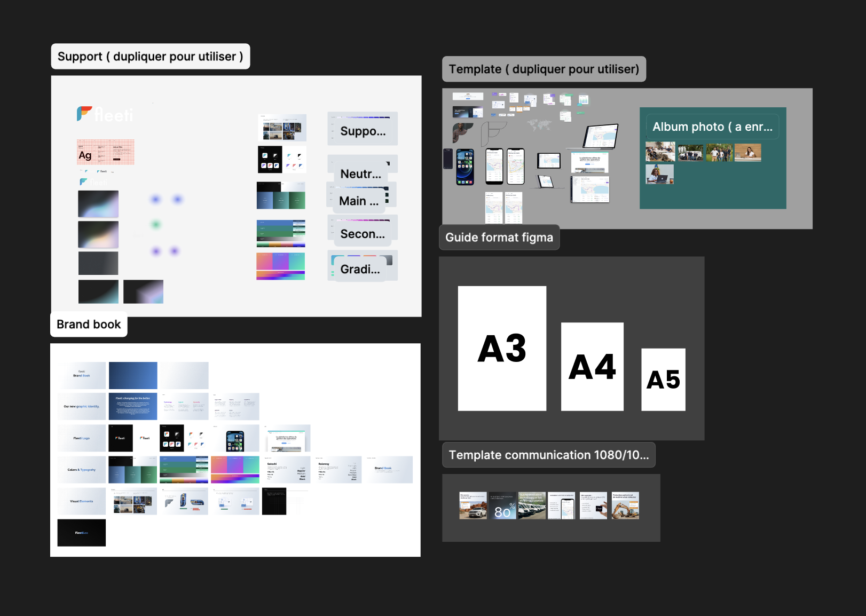This screenshot has width=866, height=616.
Task: Select the '80%' communication template thumbnail
Action: 502,506
